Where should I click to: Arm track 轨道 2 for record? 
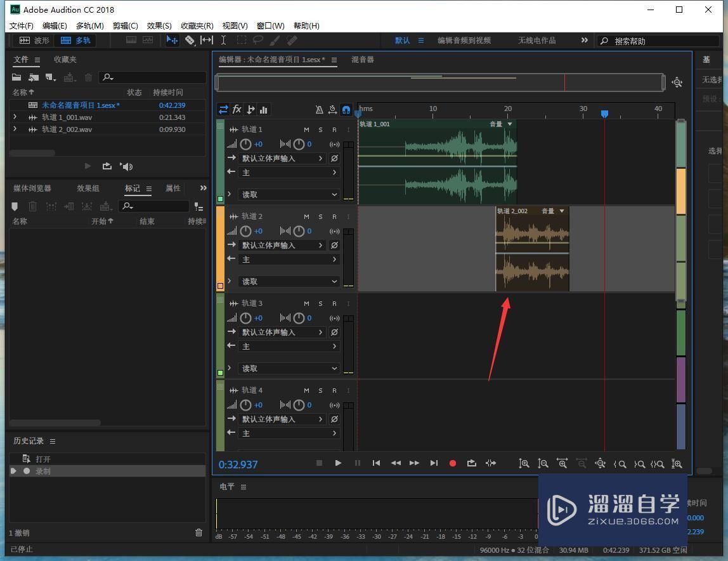(334, 216)
